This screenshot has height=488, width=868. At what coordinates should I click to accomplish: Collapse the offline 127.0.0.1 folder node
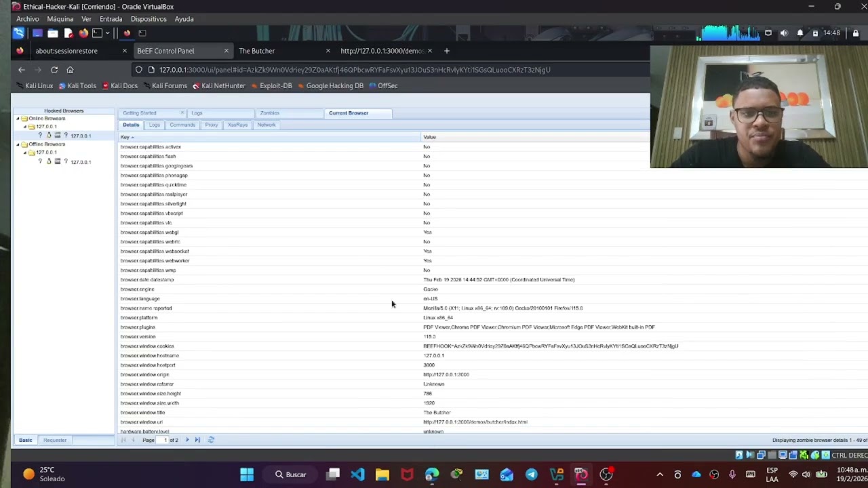(x=25, y=152)
